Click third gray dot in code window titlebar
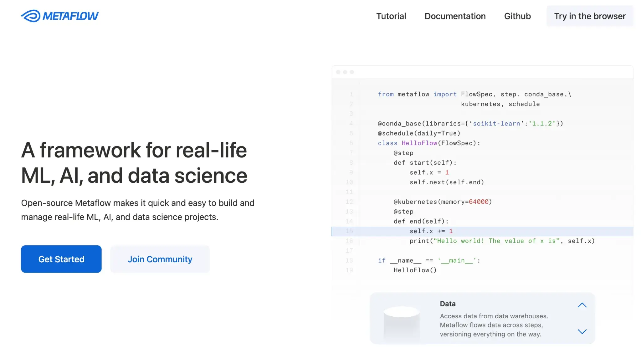Screen dimensions: 641x364 [352, 72]
